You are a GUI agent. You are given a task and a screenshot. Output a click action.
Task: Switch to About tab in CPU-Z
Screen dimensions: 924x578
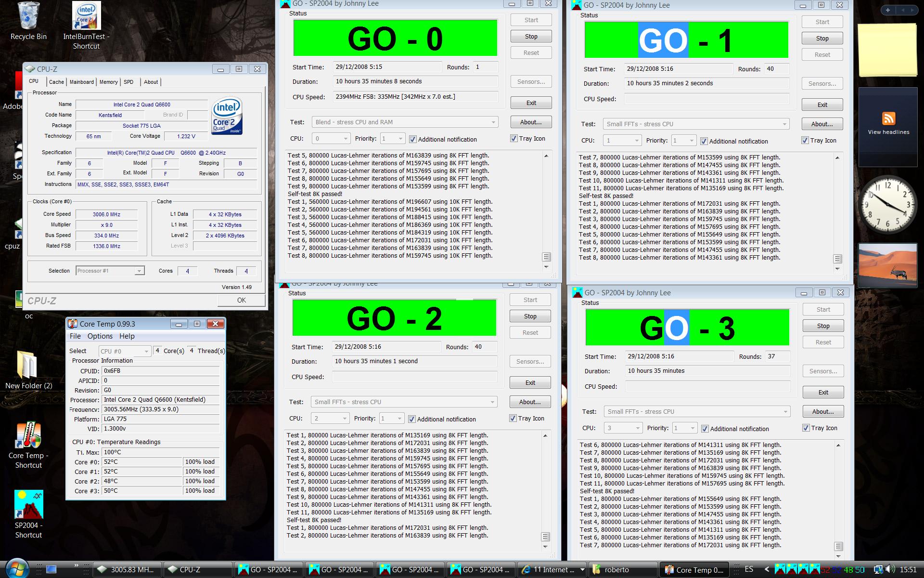(151, 82)
